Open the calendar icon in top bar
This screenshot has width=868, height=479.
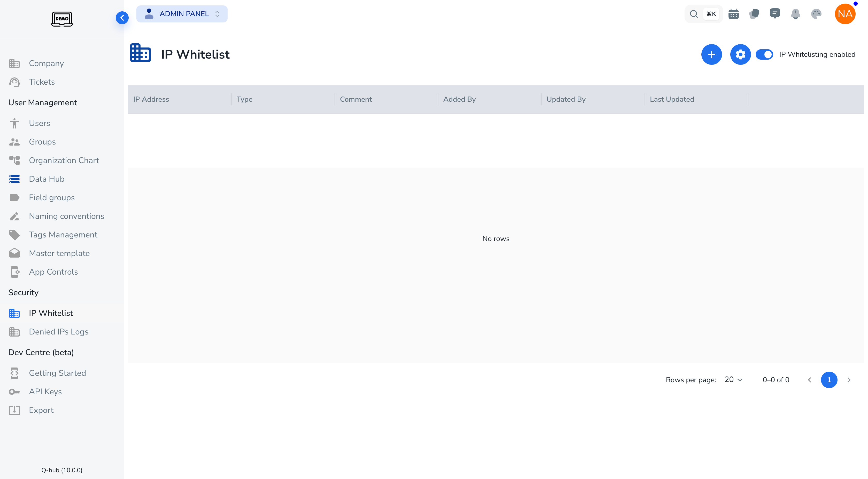coord(734,14)
